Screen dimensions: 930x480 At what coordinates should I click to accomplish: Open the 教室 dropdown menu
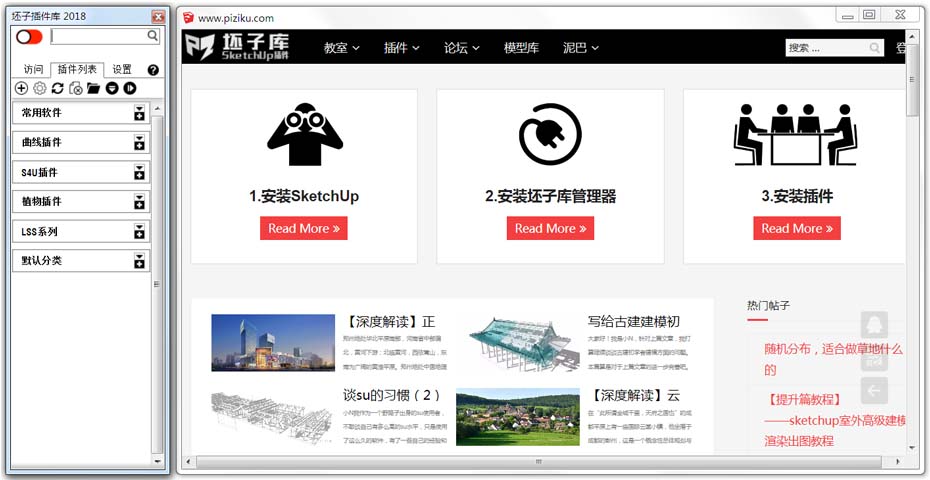tap(341, 47)
